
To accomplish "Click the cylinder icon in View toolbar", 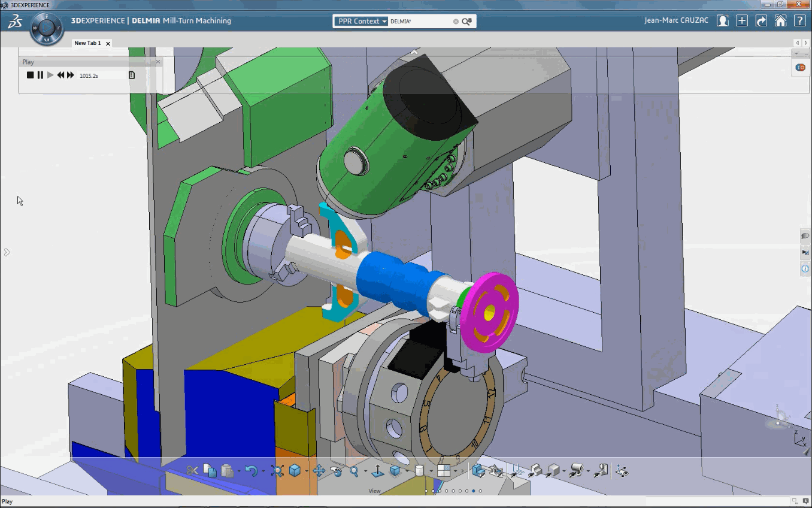I will pos(419,471).
